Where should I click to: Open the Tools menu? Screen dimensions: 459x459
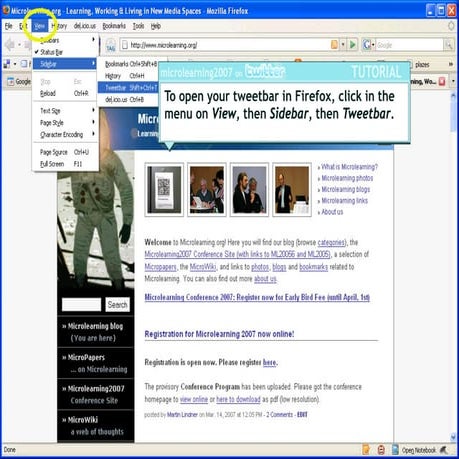tap(138, 26)
